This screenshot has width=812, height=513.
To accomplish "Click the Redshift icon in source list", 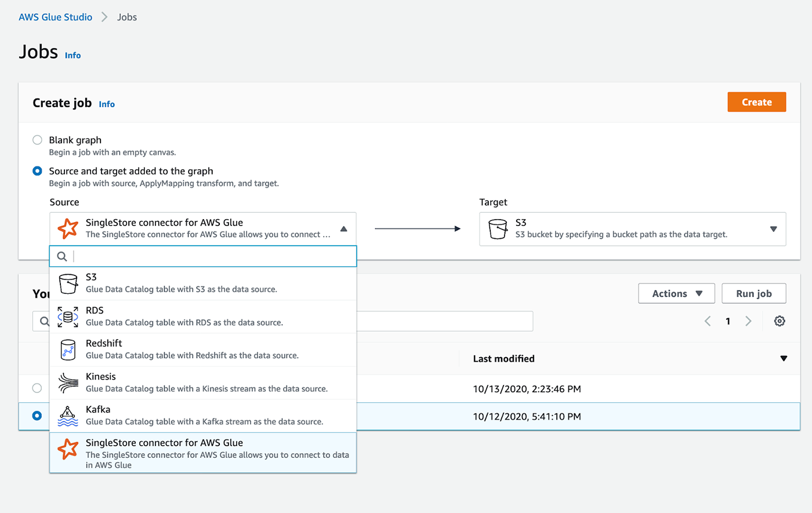I will pos(68,350).
